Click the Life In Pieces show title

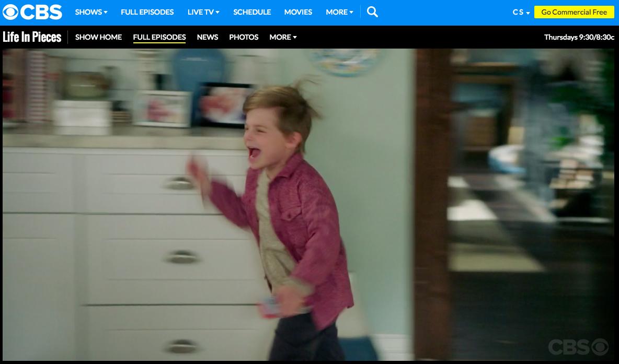click(32, 37)
